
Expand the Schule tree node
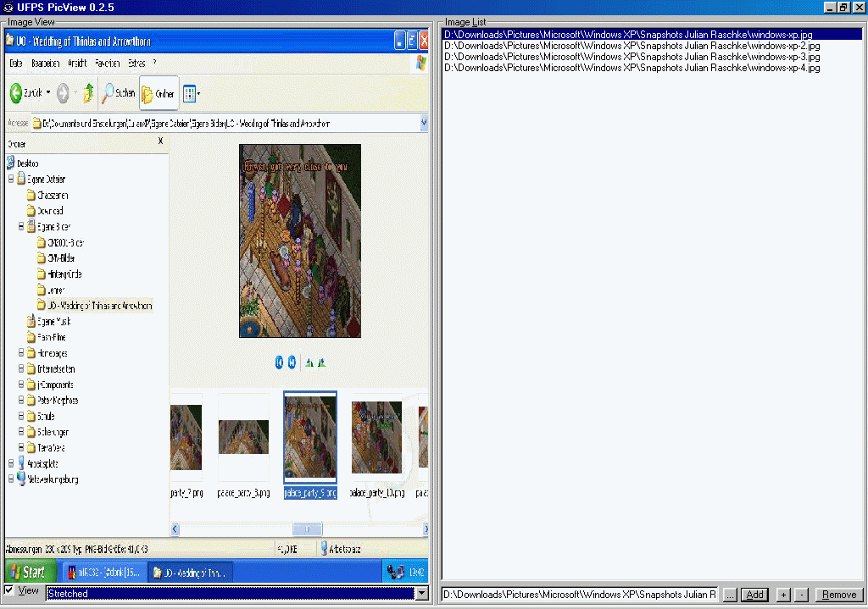click(21, 415)
